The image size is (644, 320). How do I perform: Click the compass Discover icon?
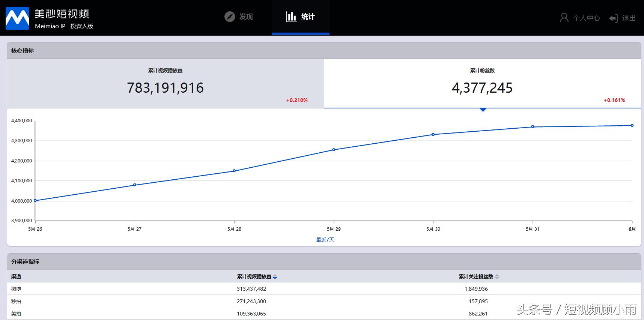click(229, 17)
